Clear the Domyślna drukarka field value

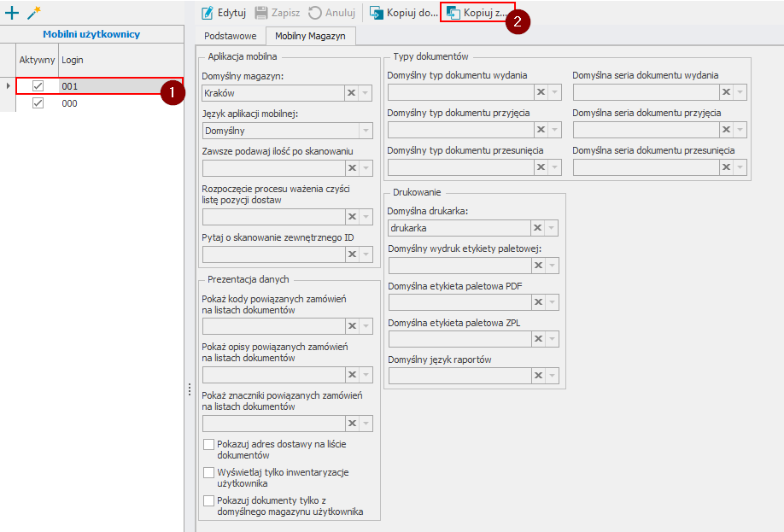coord(537,228)
